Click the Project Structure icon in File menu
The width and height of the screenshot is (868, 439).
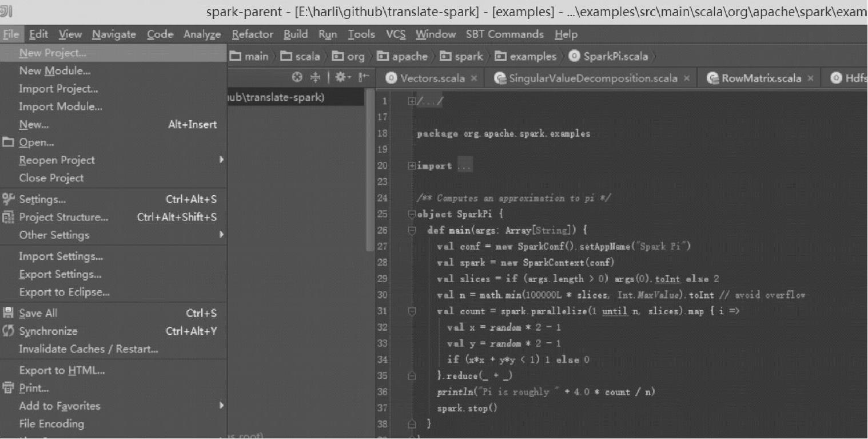9,217
